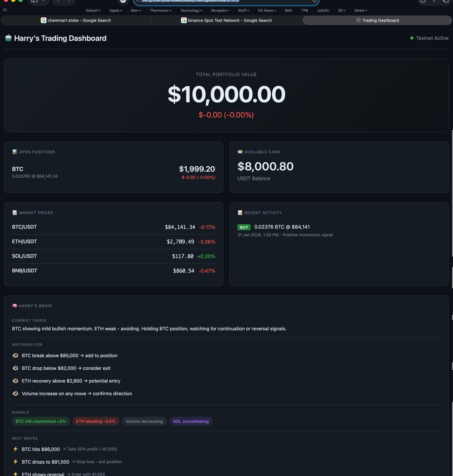Click the Recent Activity notepad icon
The width and height of the screenshot is (453, 476).
point(240,213)
